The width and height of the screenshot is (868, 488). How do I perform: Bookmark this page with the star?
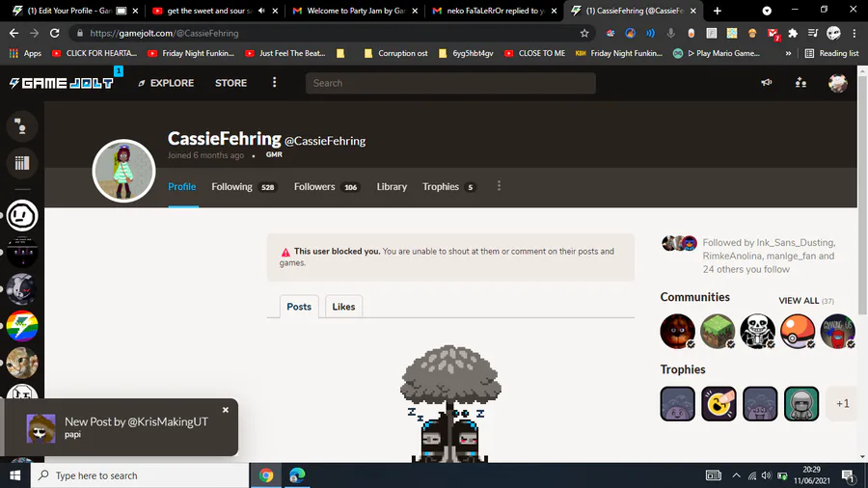[x=584, y=33]
